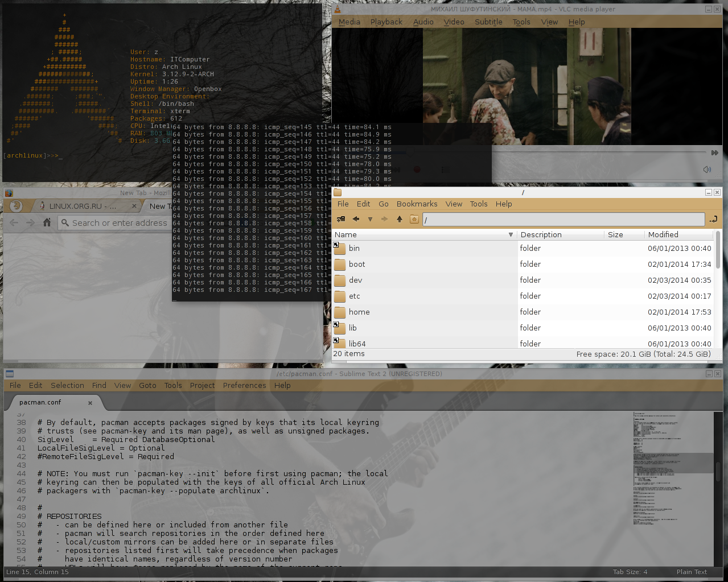Go back in the file manager
Image resolution: width=728 pixels, height=582 pixels.
click(356, 219)
